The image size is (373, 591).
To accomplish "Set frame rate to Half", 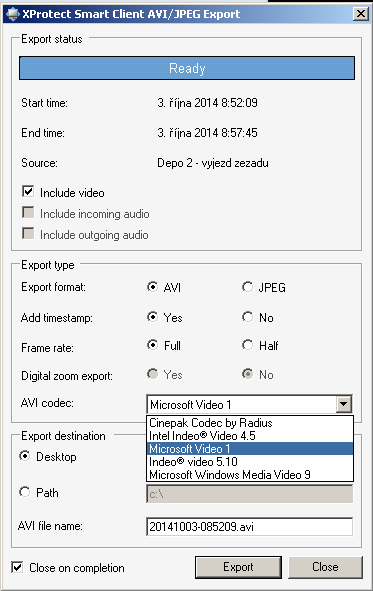I will [x=248, y=345].
